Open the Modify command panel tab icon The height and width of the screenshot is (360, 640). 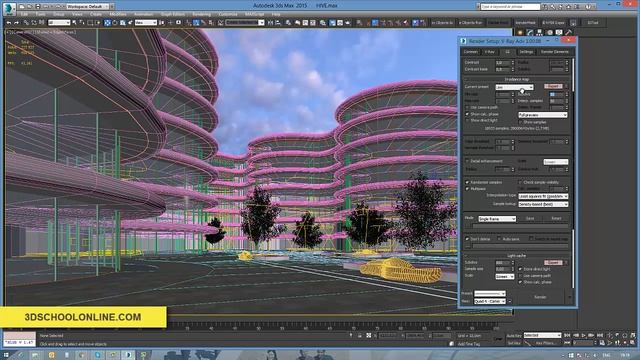(530, 32)
